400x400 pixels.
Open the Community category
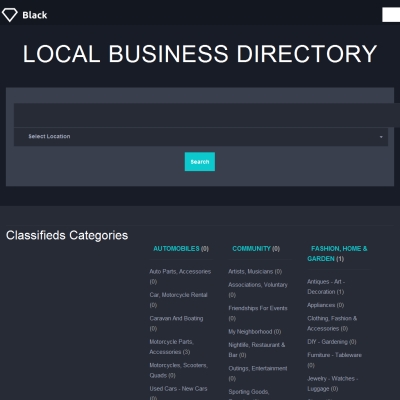pos(251,249)
